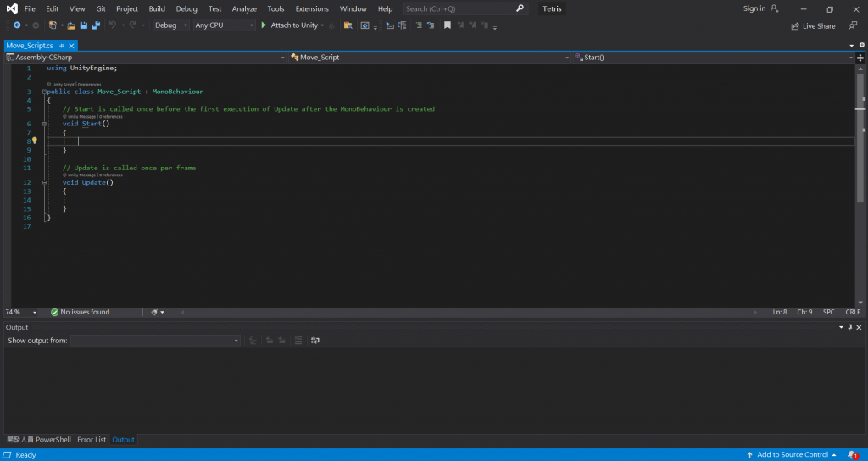Open the Debug menu

click(x=186, y=8)
